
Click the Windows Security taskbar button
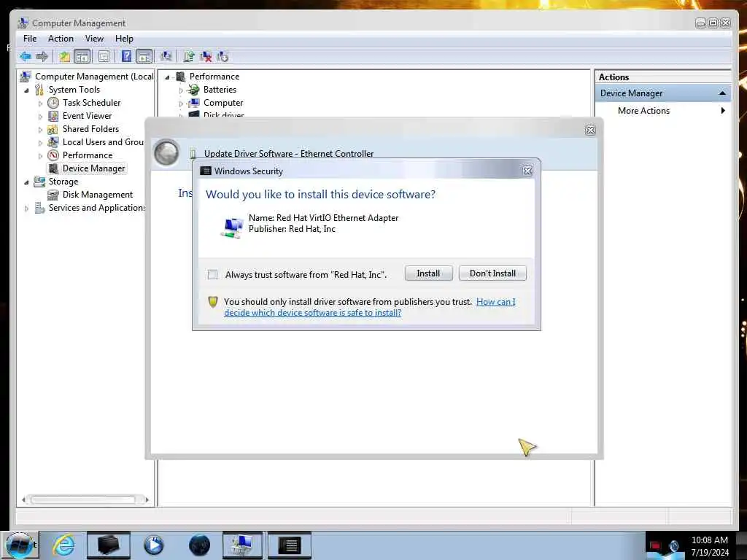pos(289,545)
